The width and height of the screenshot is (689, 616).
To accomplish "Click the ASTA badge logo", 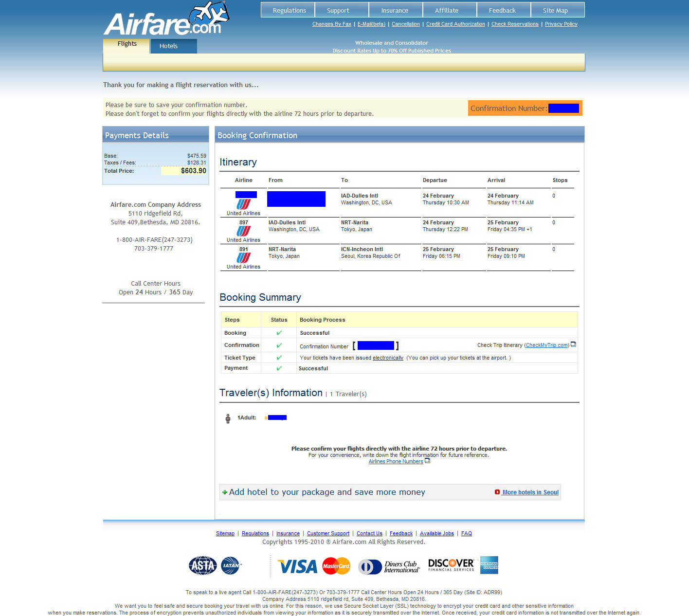I will click(203, 565).
